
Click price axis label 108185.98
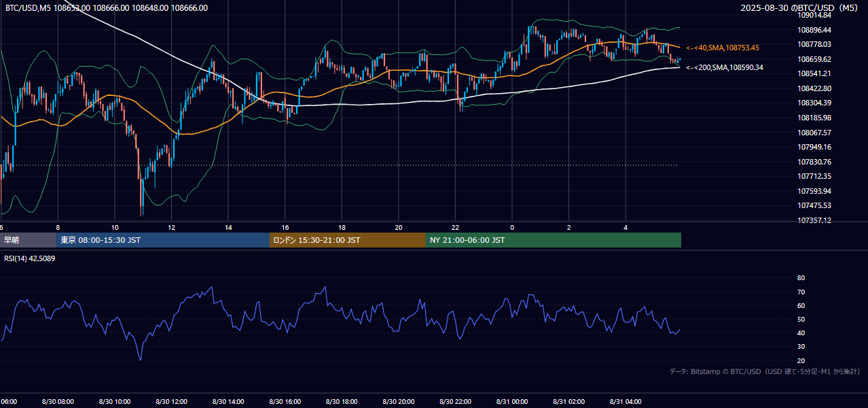point(815,118)
